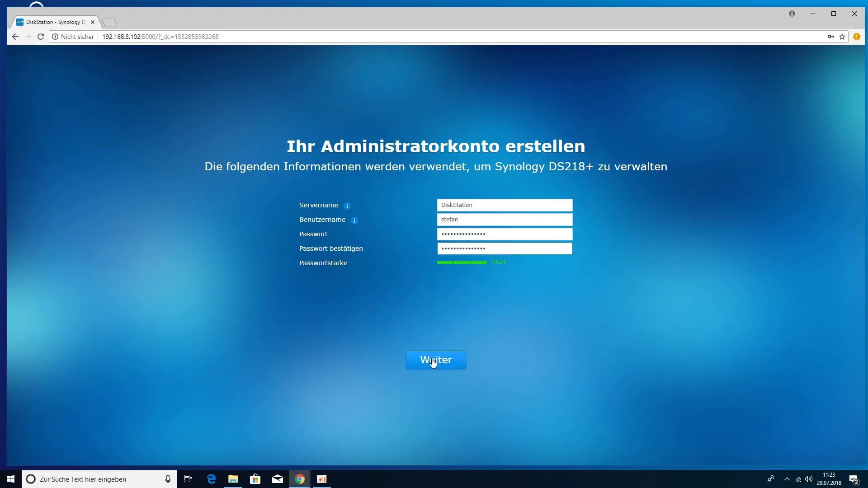Bookmark this page with the star icon

(842, 37)
